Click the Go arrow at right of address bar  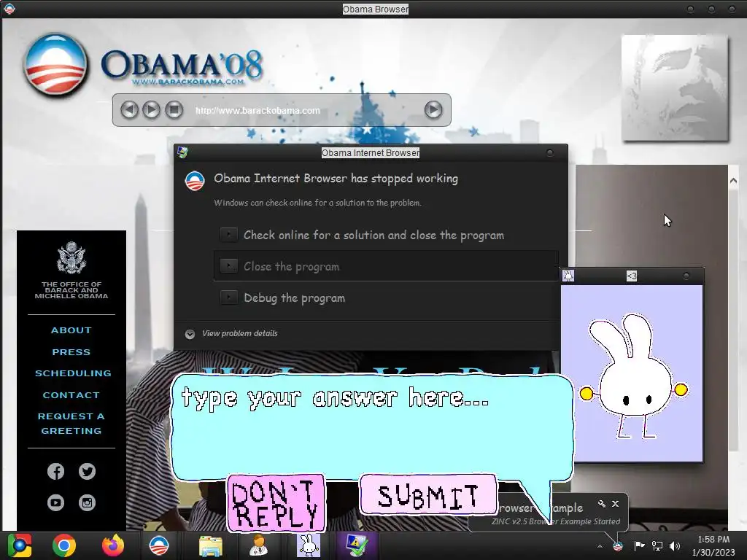pyautogui.click(x=433, y=110)
